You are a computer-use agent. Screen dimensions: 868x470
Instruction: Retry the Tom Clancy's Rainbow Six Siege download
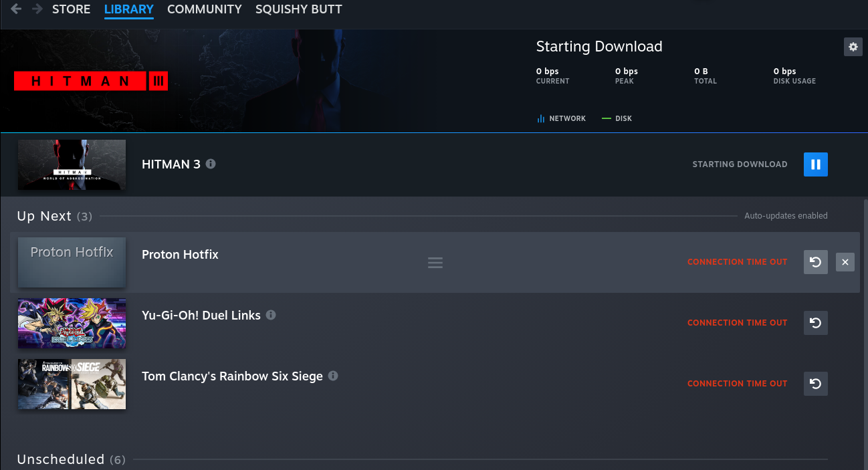pos(815,383)
